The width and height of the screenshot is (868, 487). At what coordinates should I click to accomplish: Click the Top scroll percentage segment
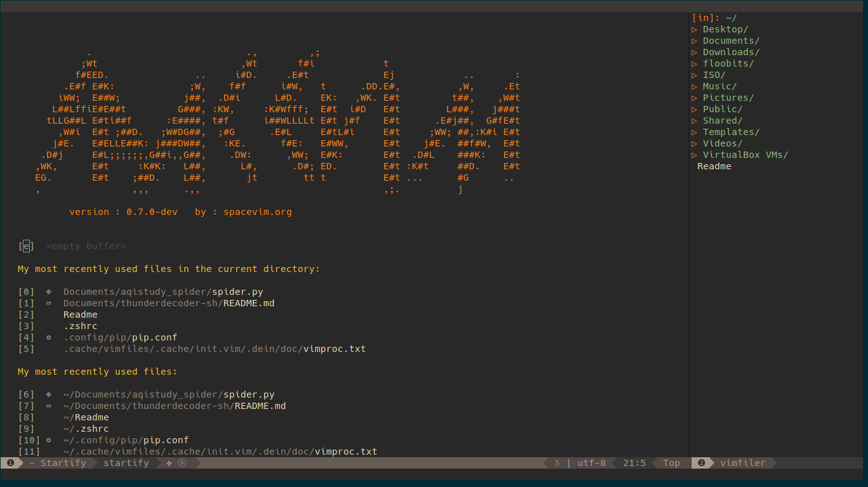pos(671,463)
